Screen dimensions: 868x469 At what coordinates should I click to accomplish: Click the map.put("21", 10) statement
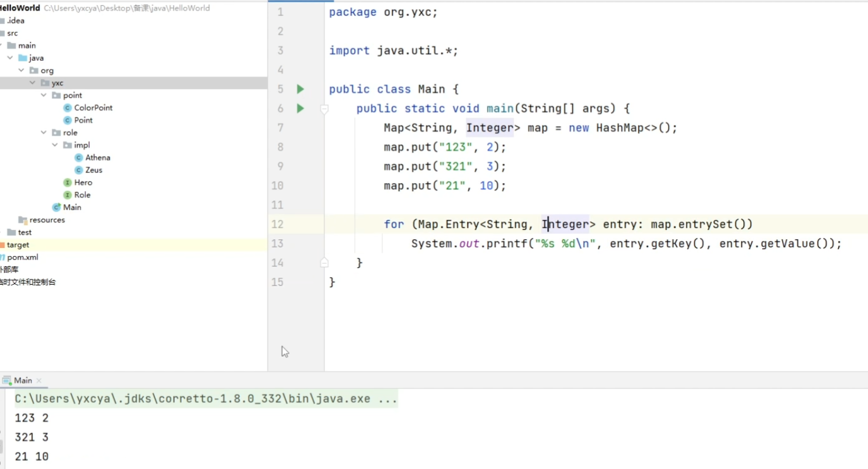tap(445, 186)
